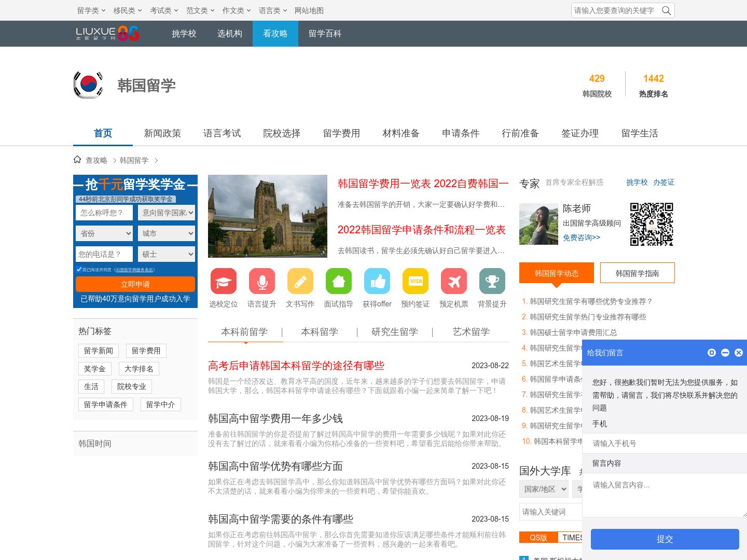This screenshot has height=560, width=747.
Task: Switch to the 语言考试 tab
Action: pos(222,133)
